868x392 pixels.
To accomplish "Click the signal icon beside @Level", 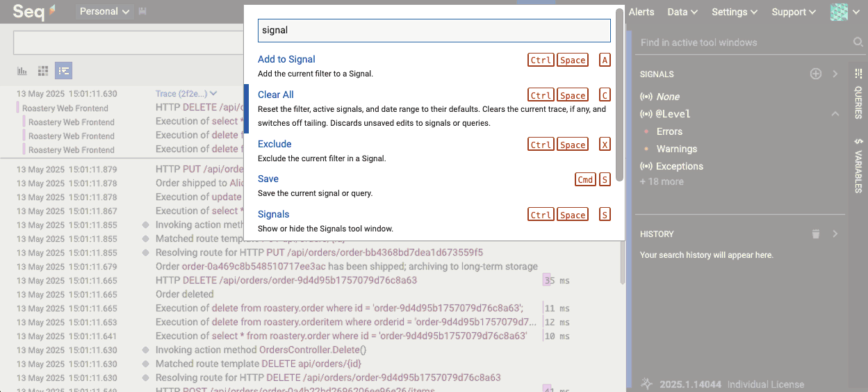I will pos(646,114).
